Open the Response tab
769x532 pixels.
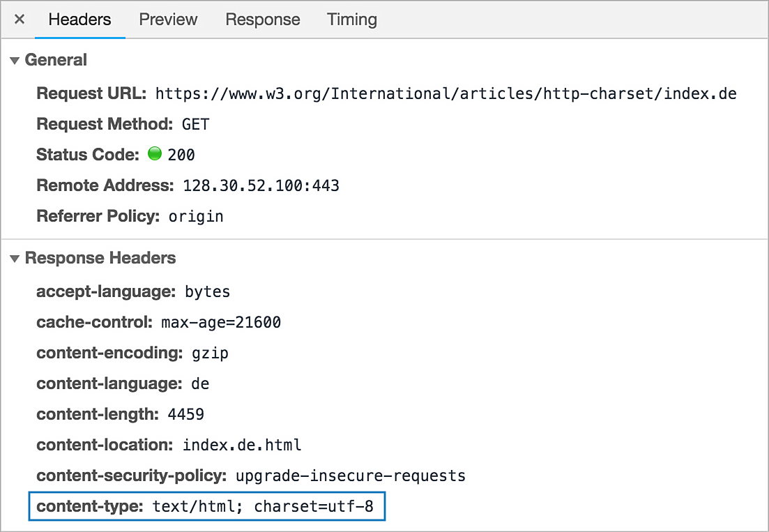[262, 20]
